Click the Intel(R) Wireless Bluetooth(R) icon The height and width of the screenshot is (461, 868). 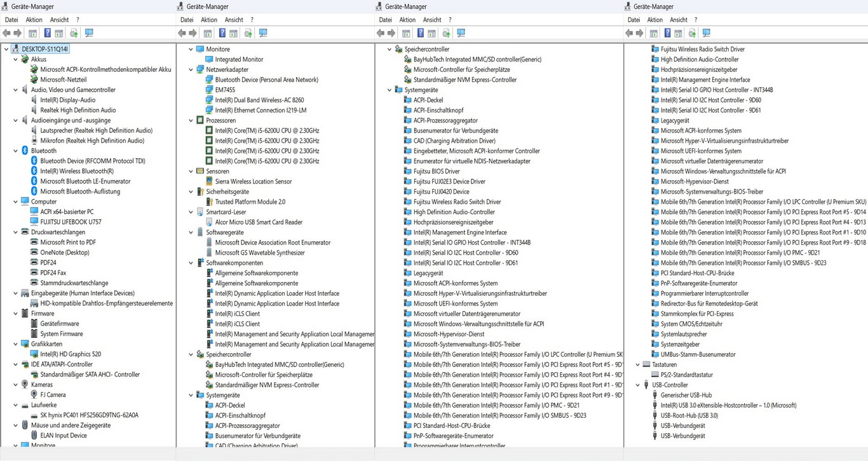(x=34, y=171)
